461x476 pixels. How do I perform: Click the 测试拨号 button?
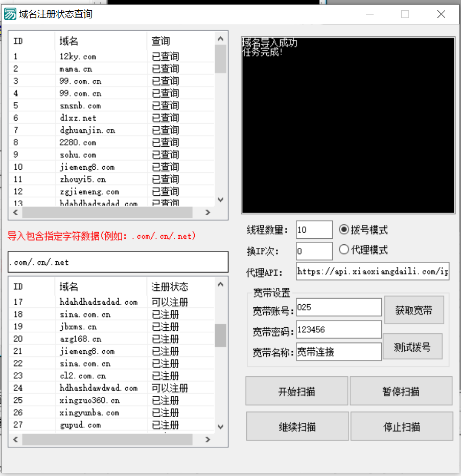pos(412,346)
